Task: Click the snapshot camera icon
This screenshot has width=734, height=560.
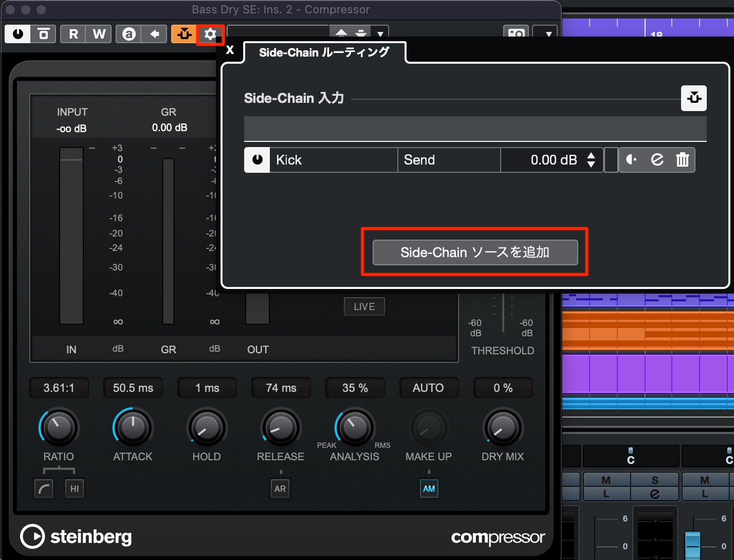Action: pyautogui.click(x=516, y=34)
